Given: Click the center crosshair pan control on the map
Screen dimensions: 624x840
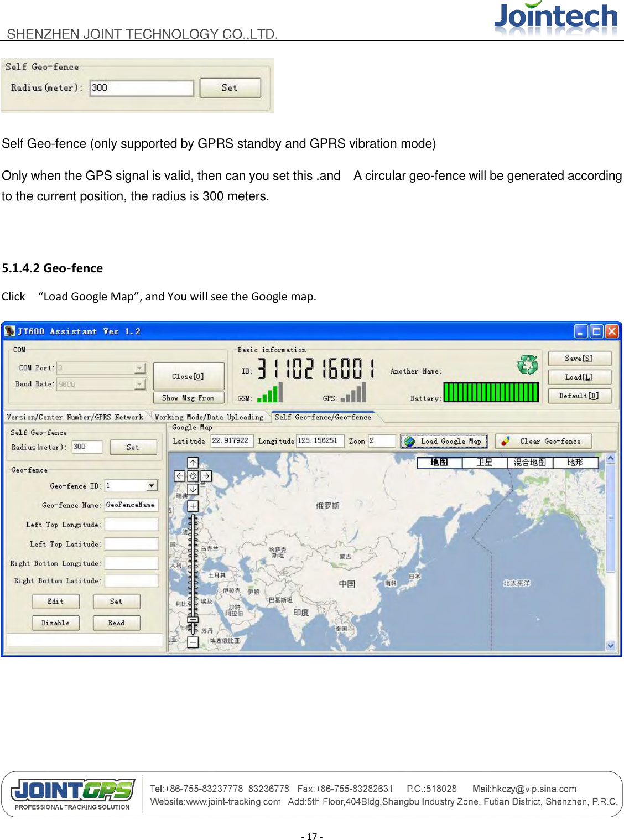Looking at the screenshot, I should point(193,476).
